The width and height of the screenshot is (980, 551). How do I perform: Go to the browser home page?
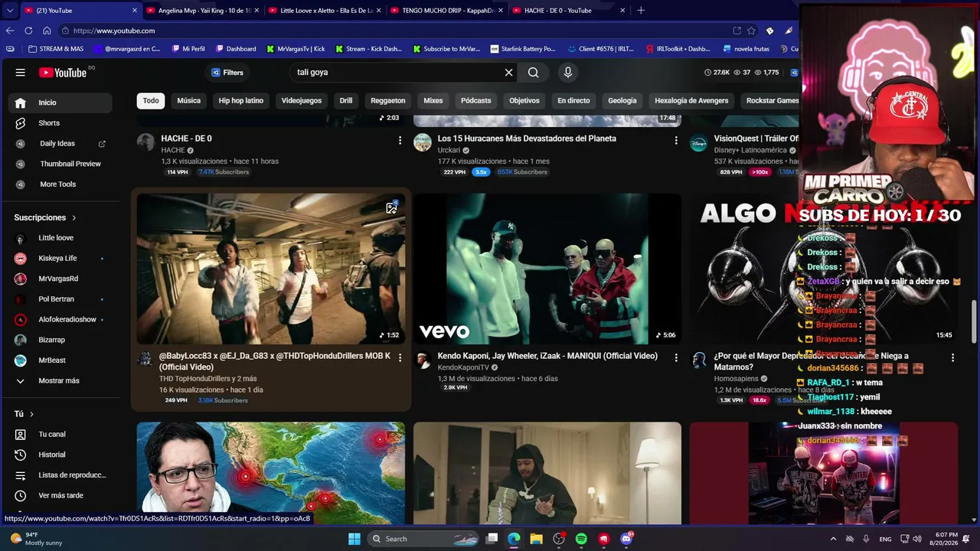tap(47, 31)
